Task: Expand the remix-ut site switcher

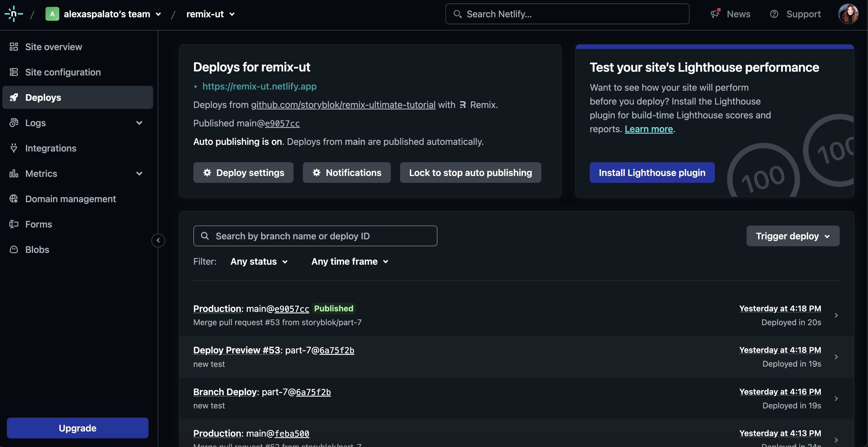Action: [x=232, y=14]
